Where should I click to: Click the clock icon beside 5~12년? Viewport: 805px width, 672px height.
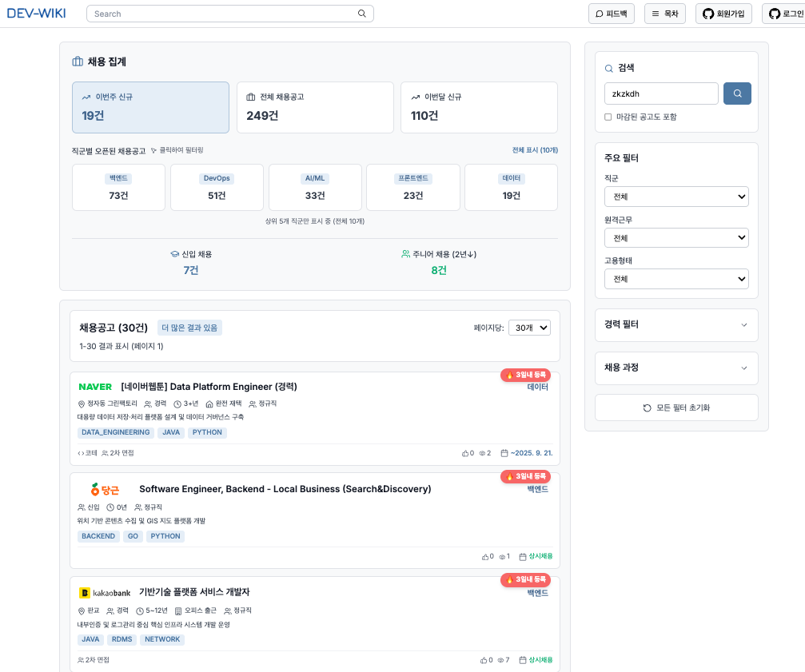click(140, 611)
